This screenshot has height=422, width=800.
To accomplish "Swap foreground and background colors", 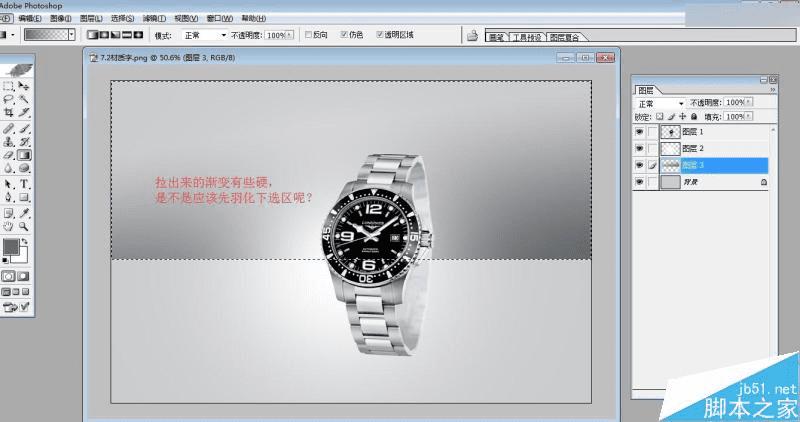I will pyautogui.click(x=24, y=241).
